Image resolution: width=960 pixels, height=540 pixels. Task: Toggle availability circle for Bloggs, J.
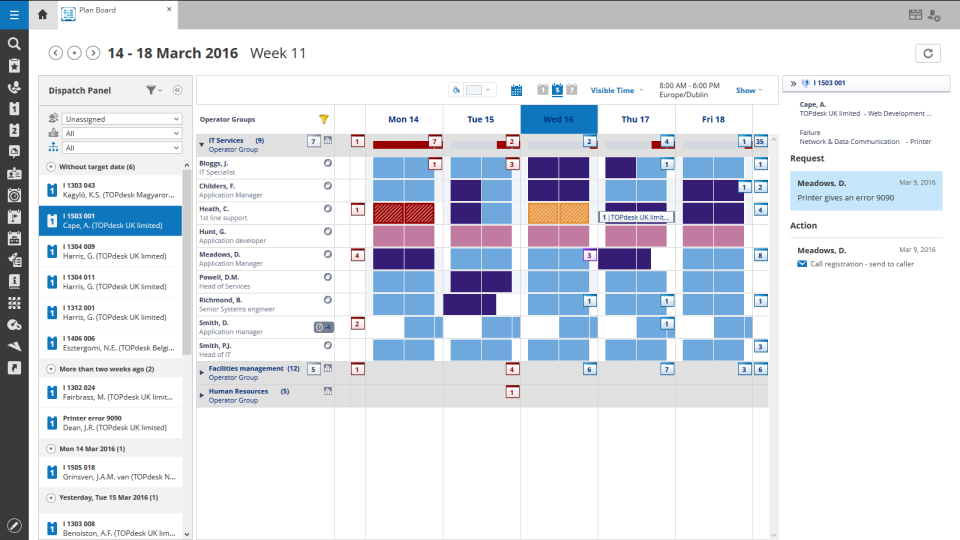point(327,162)
